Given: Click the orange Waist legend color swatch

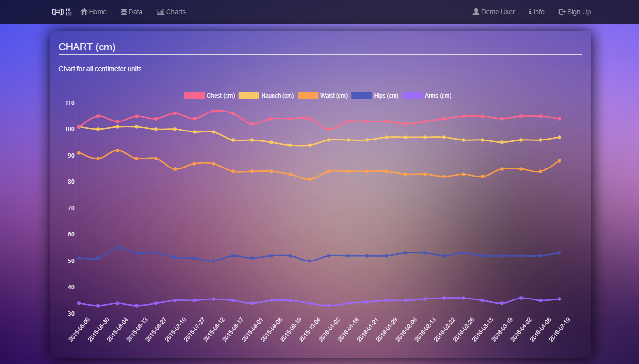Looking at the screenshot, I should [x=308, y=95].
